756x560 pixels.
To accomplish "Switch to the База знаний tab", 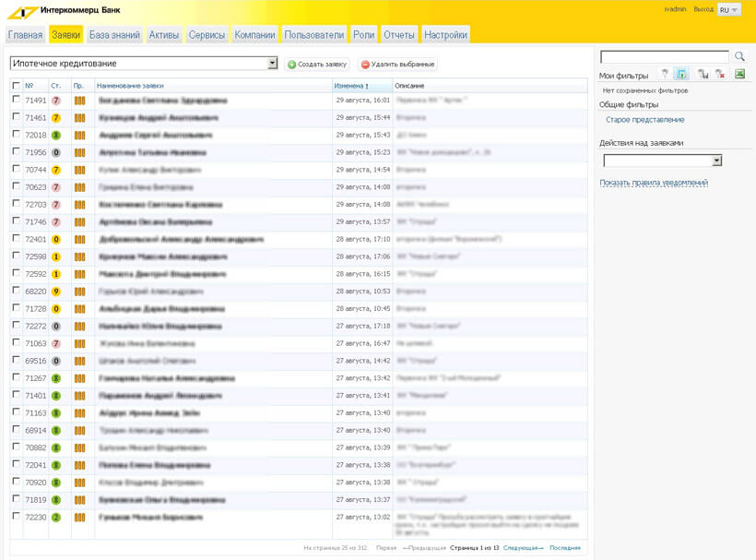I will pos(114,35).
